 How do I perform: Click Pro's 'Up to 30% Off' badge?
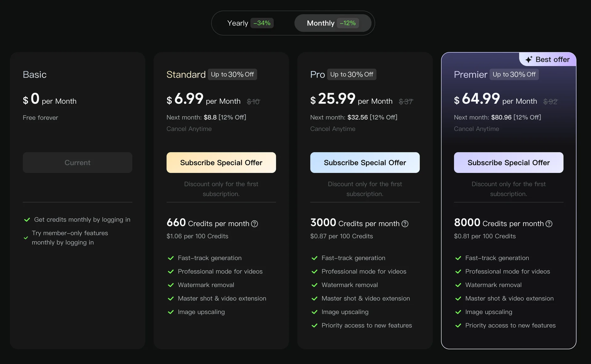352,74
